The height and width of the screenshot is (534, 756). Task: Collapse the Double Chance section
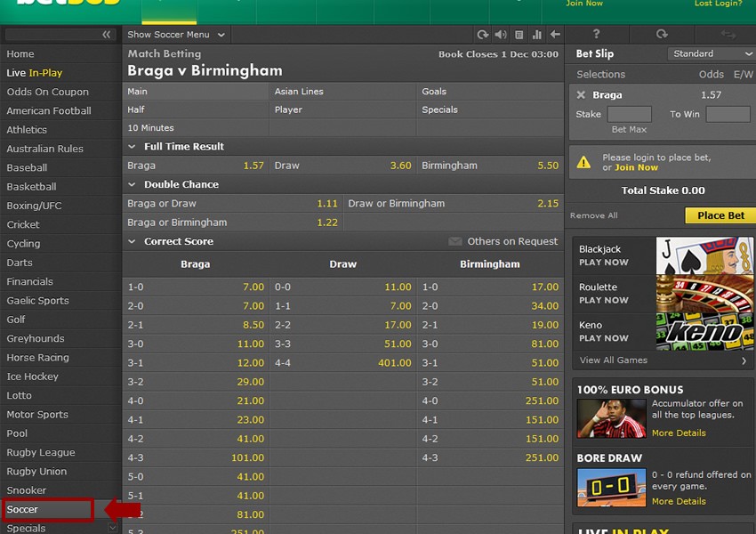[x=132, y=184]
